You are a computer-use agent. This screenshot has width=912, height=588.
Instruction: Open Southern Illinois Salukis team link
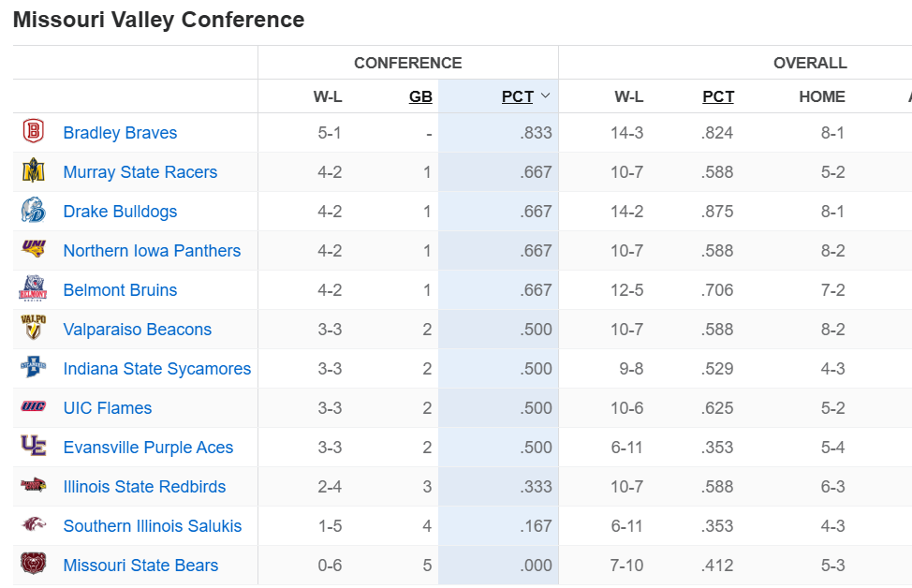tap(153, 526)
